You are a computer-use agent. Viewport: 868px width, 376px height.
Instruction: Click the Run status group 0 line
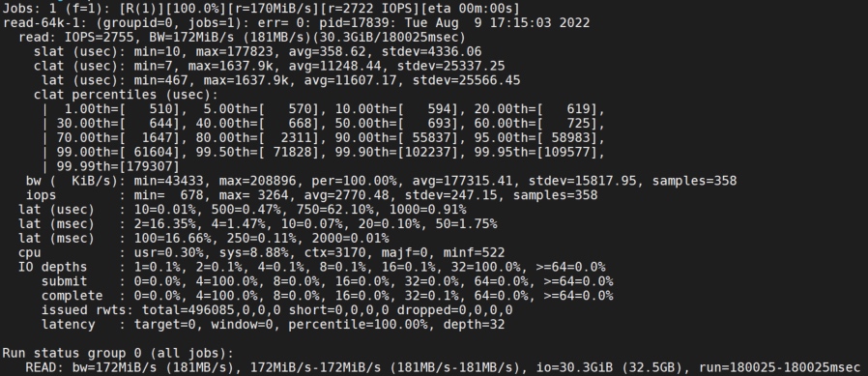click(x=119, y=354)
